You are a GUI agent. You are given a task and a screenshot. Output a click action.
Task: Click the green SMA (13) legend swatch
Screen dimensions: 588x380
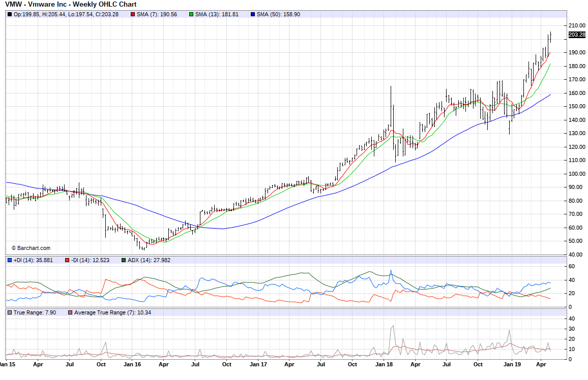(x=191, y=15)
